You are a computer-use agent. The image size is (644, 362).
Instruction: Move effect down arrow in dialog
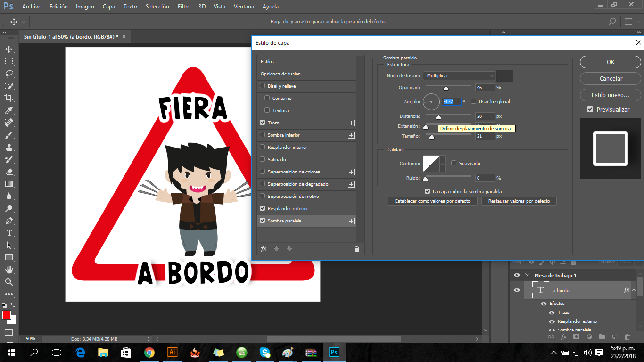point(289,249)
